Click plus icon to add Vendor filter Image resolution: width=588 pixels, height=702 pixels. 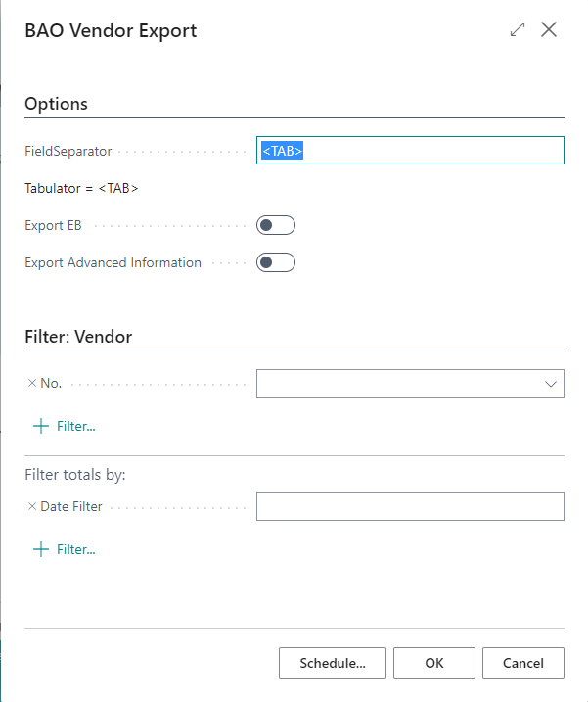tap(41, 426)
